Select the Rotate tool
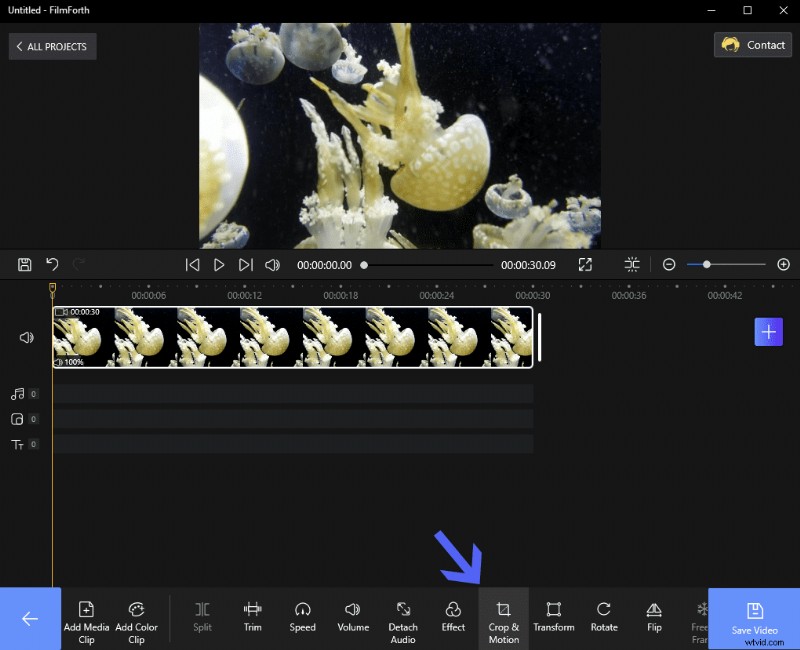This screenshot has height=650, width=800. 604,618
